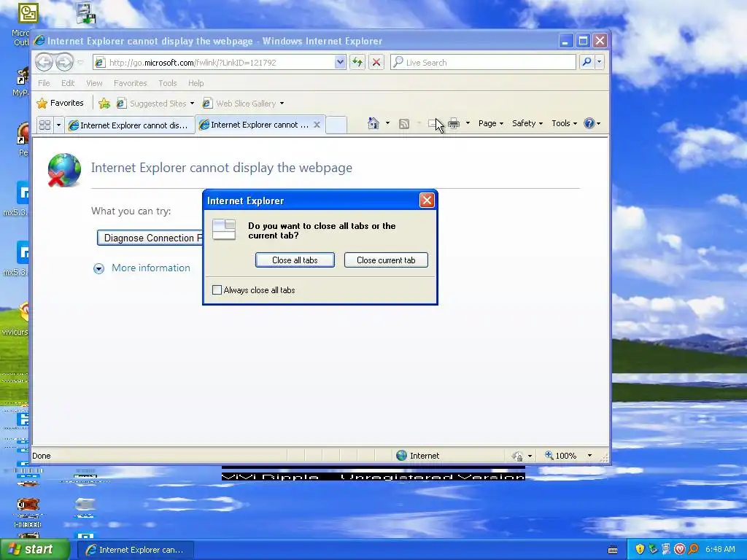
Task: Open the Help menu
Action: point(196,83)
